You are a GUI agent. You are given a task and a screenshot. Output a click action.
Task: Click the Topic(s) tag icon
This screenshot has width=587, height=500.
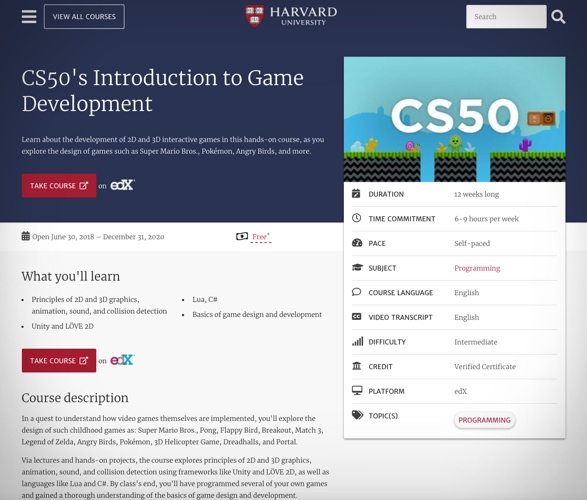point(358,415)
